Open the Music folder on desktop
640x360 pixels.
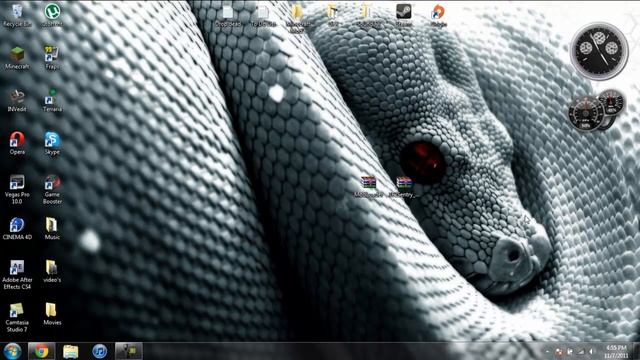tap(52, 229)
